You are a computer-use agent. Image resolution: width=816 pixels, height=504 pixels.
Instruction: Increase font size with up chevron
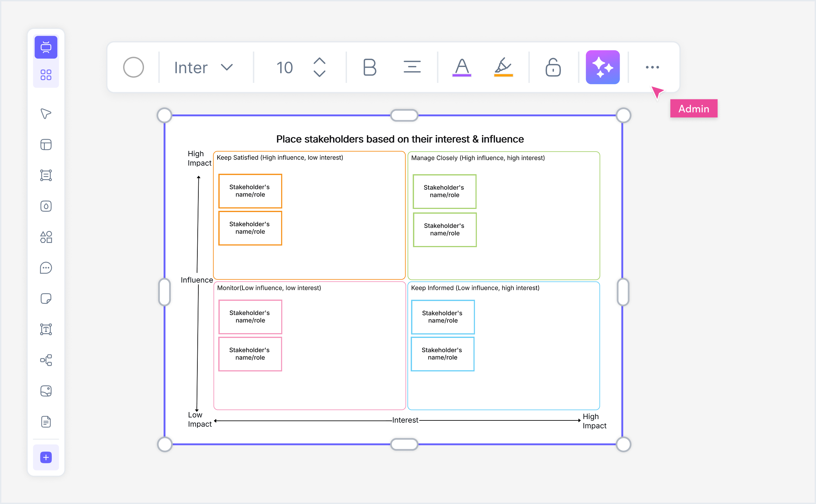319,61
